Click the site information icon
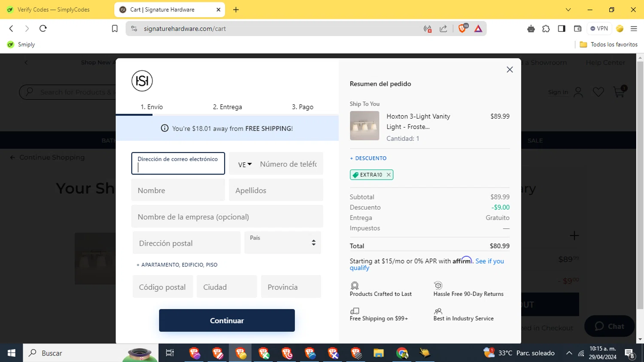Image resolution: width=644 pixels, height=362 pixels. (x=134, y=29)
